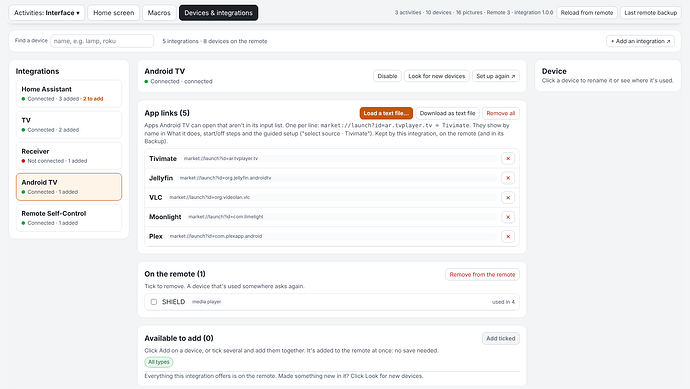Viewport: 690px width, 389px height.
Task: Click the Moonlight market URL field
Action: click(341, 217)
